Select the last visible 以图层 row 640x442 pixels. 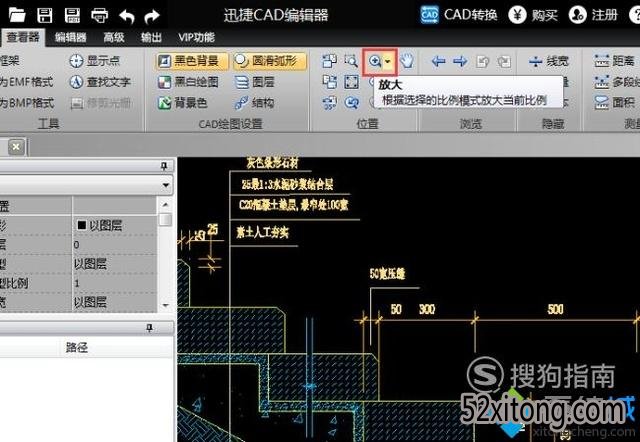(x=115, y=302)
